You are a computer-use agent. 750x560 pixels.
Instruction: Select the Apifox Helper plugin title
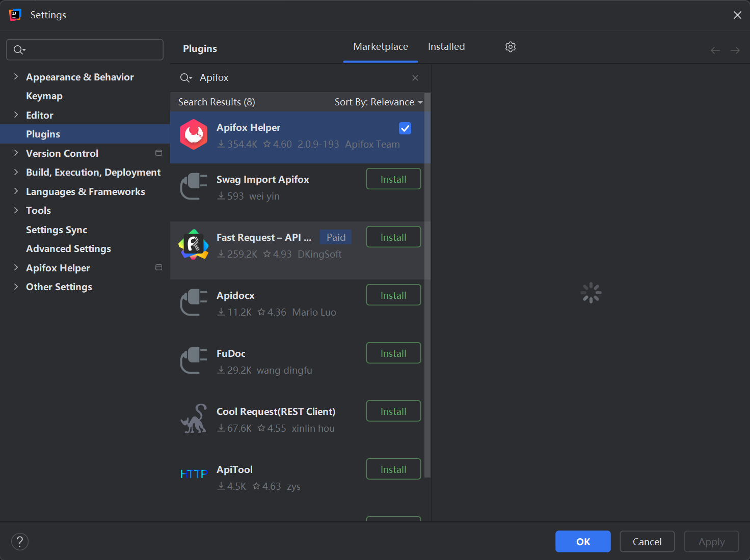(x=248, y=127)
